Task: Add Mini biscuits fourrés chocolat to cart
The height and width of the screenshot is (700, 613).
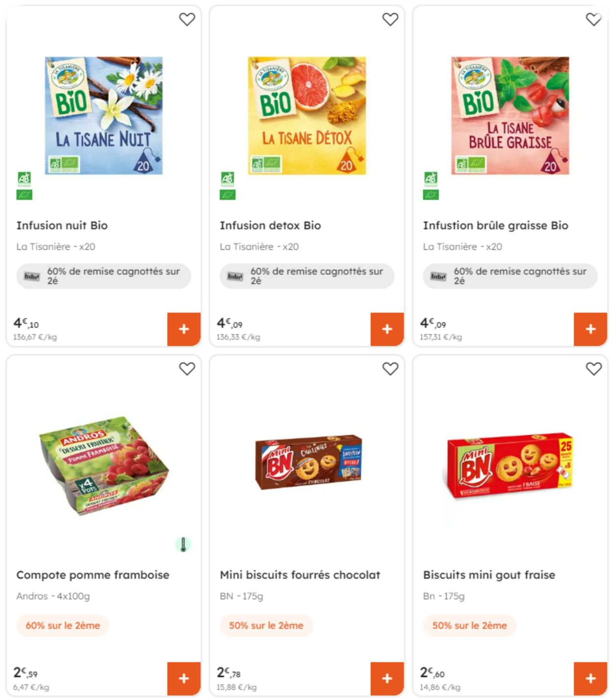Action: 387,678
